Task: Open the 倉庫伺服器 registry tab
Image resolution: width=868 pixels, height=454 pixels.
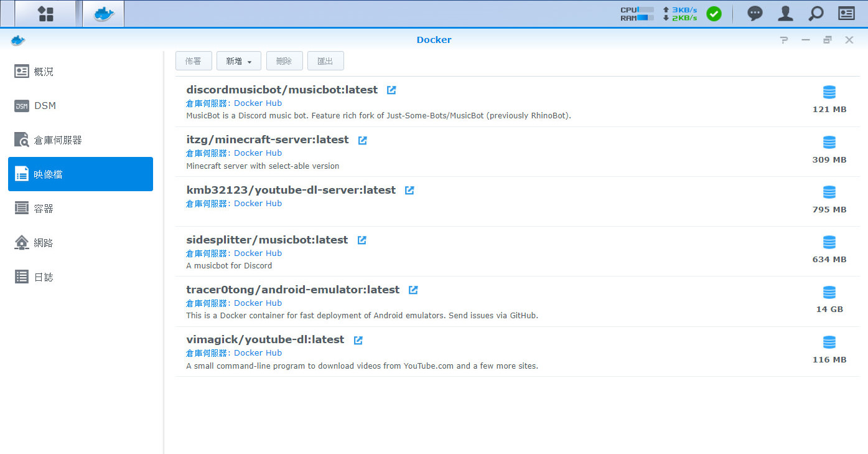Action: click(x=80, y=140)
